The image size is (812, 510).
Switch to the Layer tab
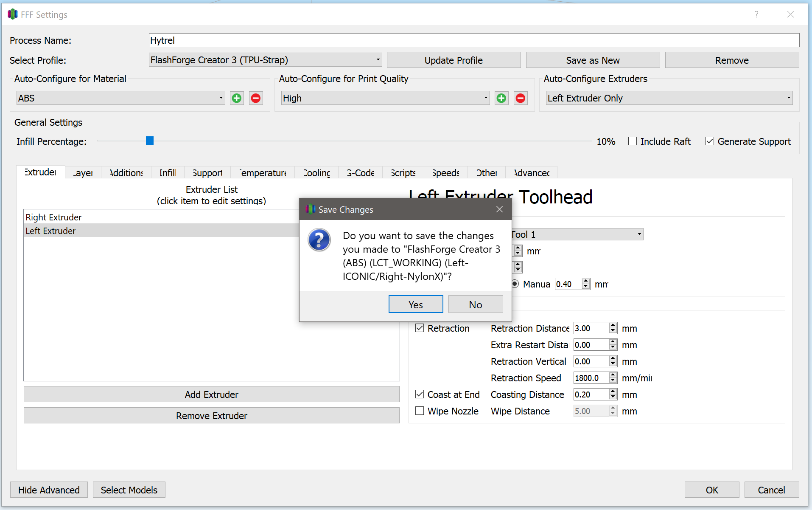click(83, 173)
